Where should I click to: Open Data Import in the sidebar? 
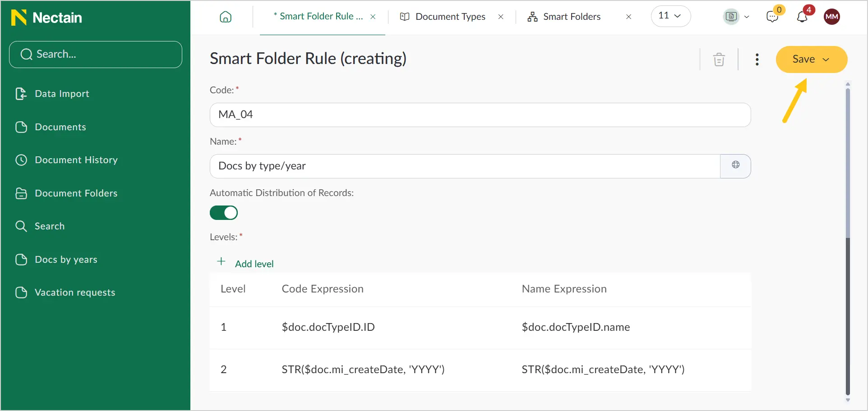52,94
